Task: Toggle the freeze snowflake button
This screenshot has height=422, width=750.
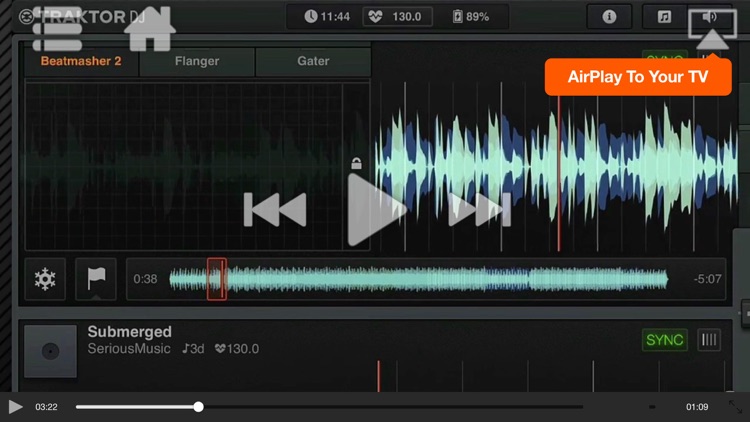Action: 45,279
